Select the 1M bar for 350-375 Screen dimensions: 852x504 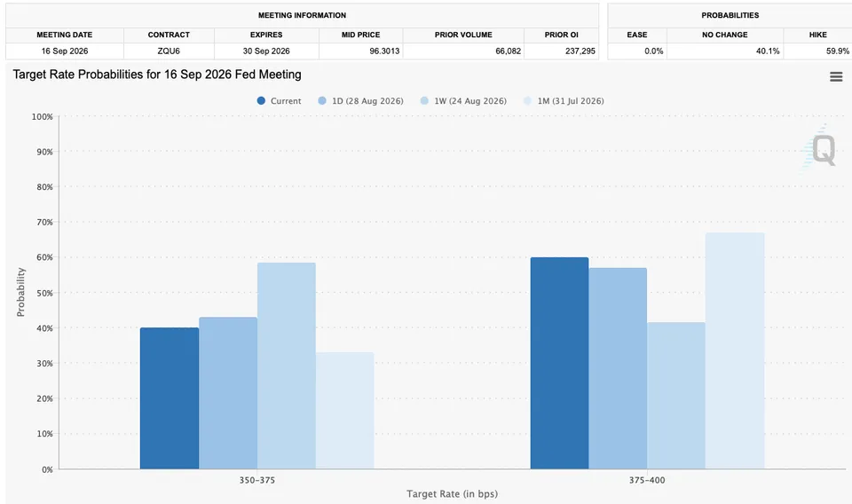345,411
